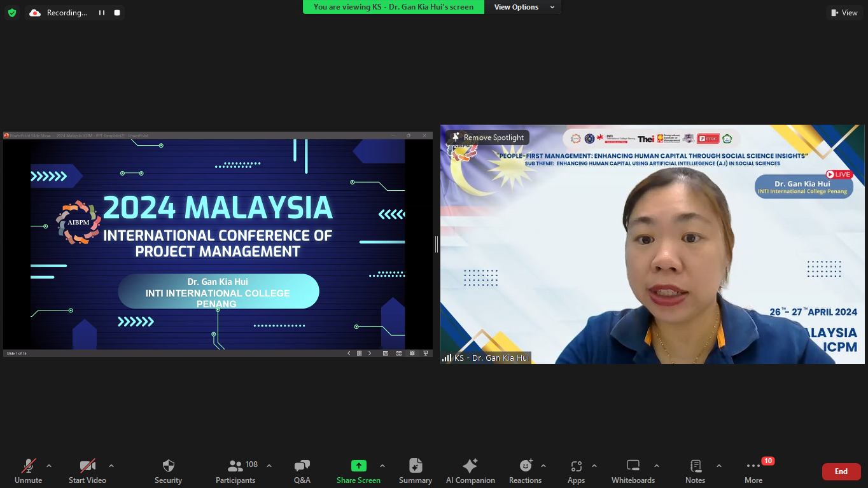Click the LIVE badge on the video overlay

(839, 174)
